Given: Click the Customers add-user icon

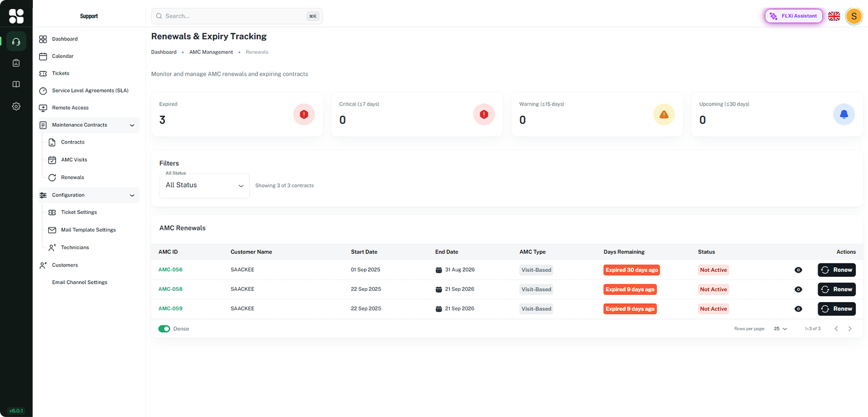Looking at the screenshot, I should tap(43, 265).
